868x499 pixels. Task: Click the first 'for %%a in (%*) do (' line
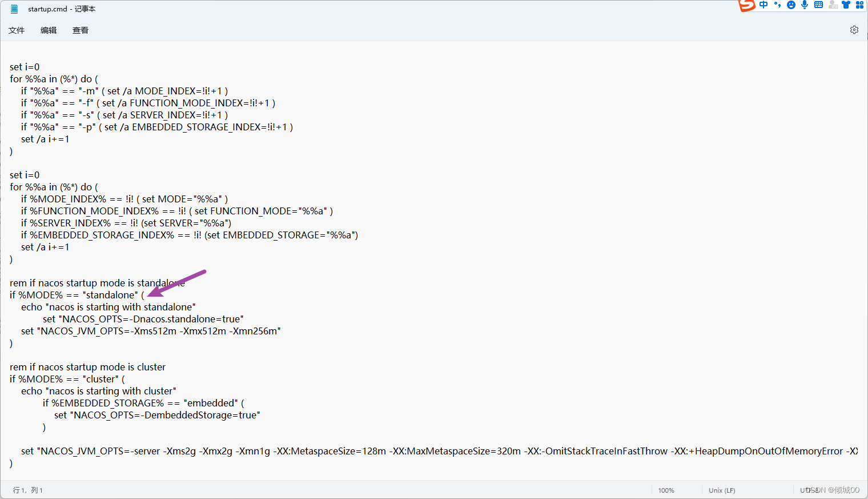pyautogui.click(x=54, y=79)
